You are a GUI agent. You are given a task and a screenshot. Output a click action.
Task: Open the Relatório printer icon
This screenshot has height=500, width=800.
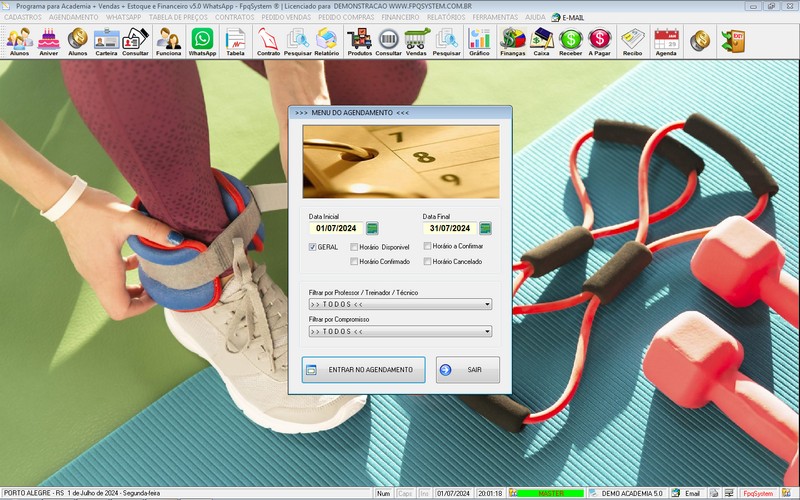click(327, 41)
